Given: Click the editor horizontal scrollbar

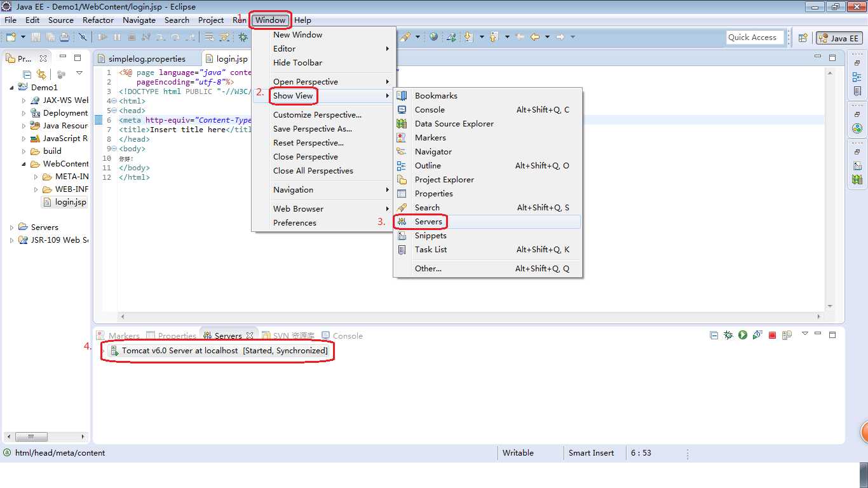Looking at the screenshot, I should coord(470,316).
